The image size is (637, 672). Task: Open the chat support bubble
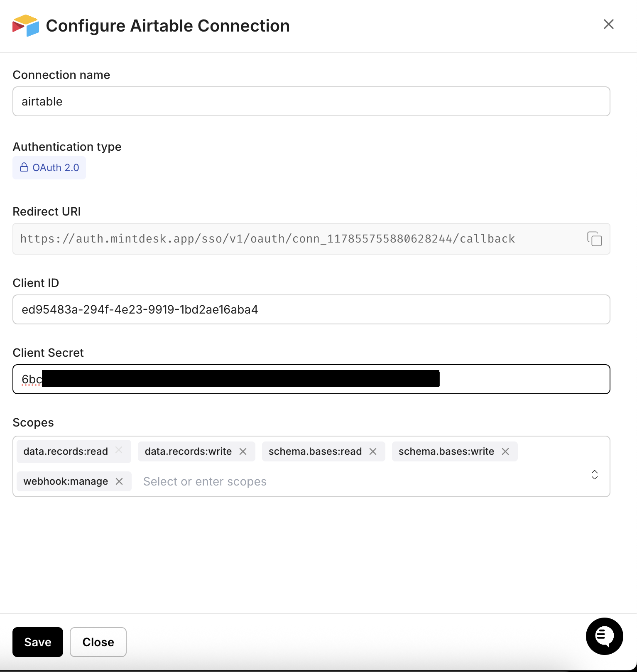tap(604, 636)
